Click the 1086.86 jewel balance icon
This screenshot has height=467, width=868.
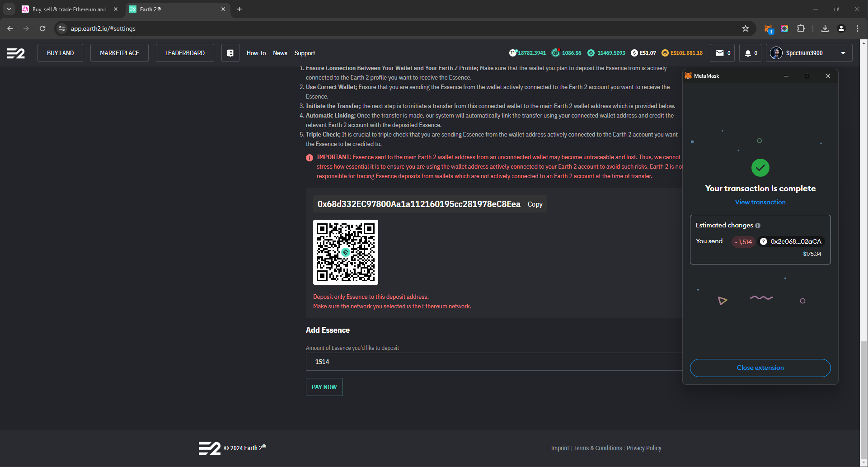[x=556, y=53]
